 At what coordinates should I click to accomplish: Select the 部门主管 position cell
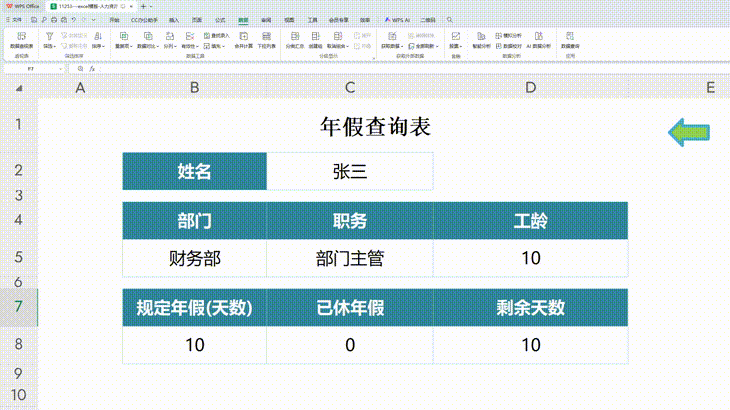(350, 258)
